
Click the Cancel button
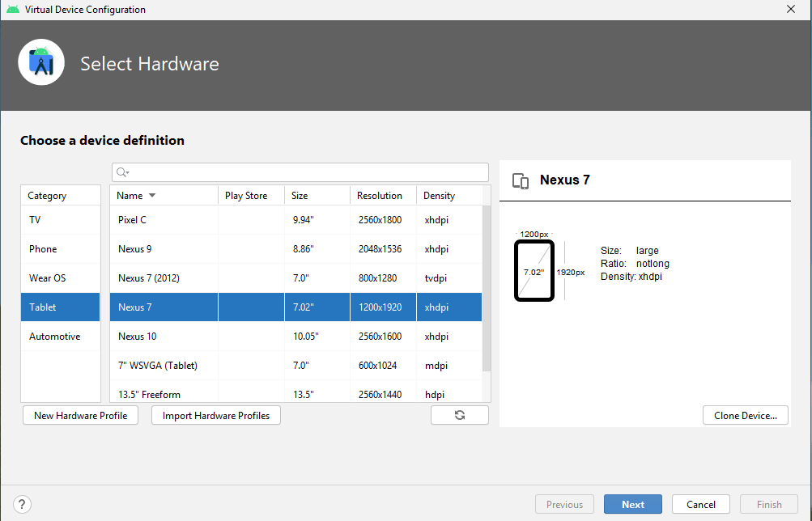tap(700, 504)
